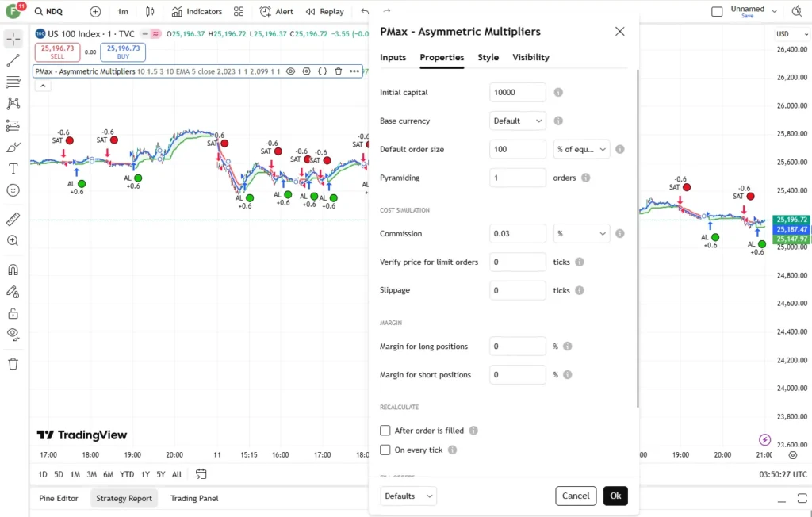
Task: Open the Pine Editor tab
Action: pos(59,498)
